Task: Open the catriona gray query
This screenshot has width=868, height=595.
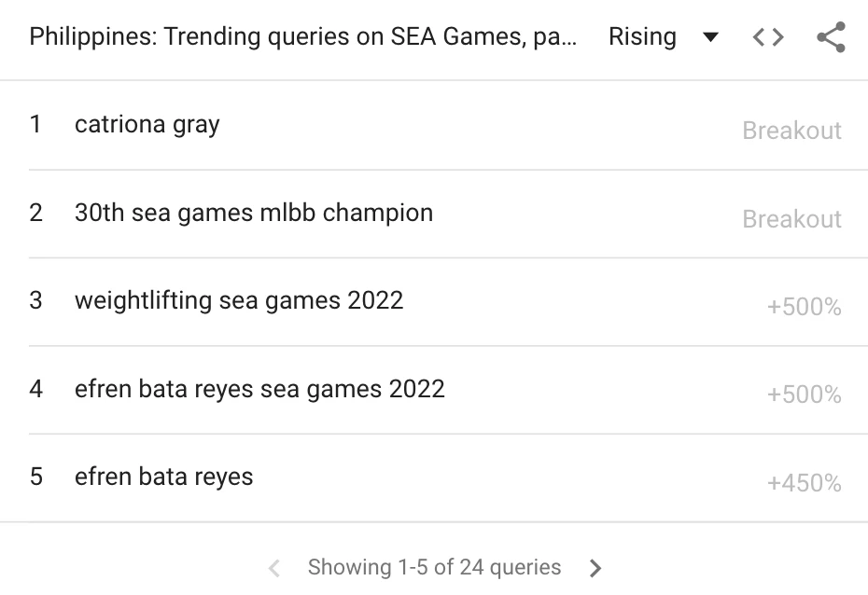Action: [x=147, y=125]
